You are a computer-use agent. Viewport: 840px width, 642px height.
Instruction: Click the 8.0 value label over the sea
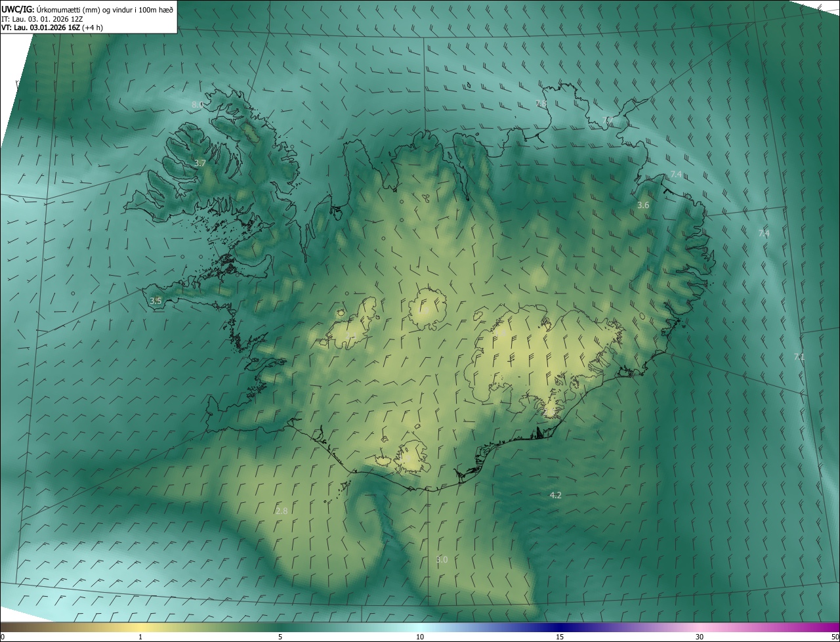click(x=197, y=104)
